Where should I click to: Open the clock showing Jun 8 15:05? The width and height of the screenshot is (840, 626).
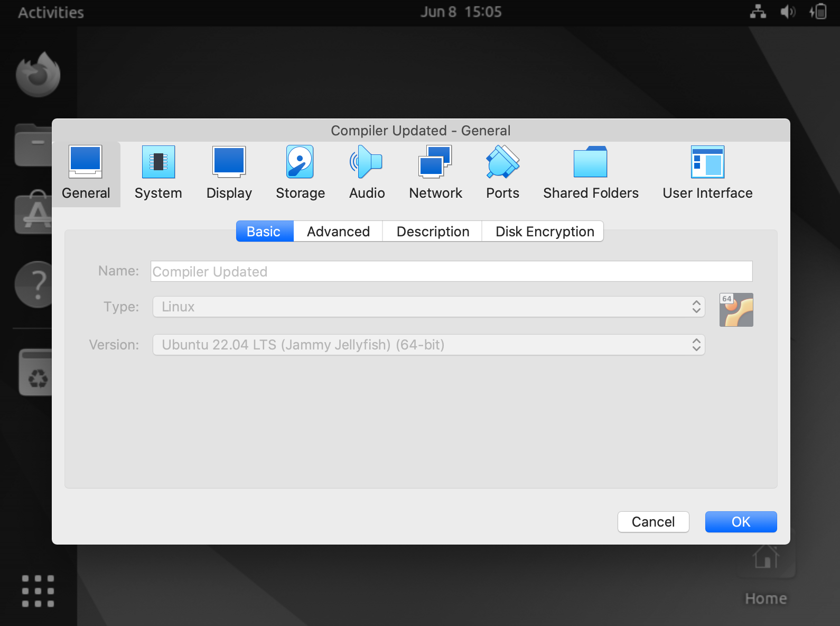(x=461, y=12)
